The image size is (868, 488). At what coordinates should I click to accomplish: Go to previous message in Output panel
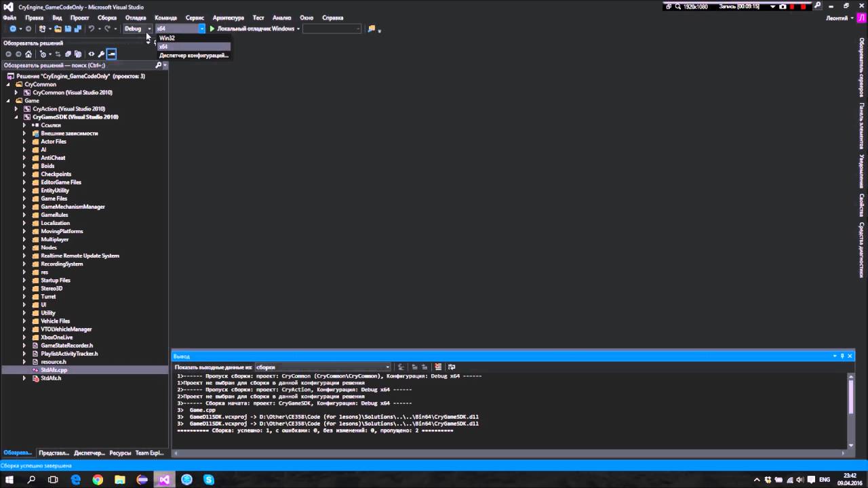[414, 367]
